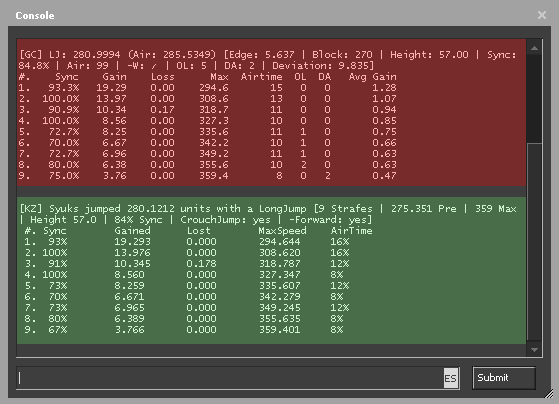Click the window resize grip corner
Image resolution: width=559 pixels, height=404 pixels.
549,394
